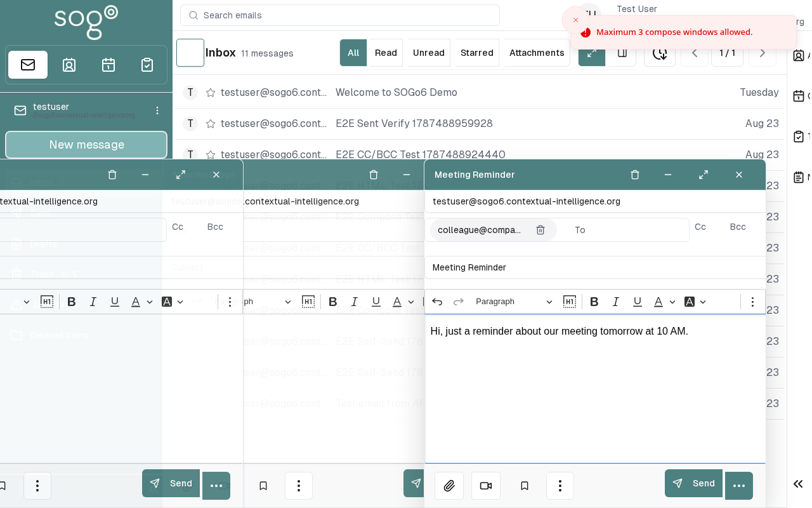Toggle bold in leftmost compose window
The height and width of the screenshot is (508, 812).
click(72, 302)
